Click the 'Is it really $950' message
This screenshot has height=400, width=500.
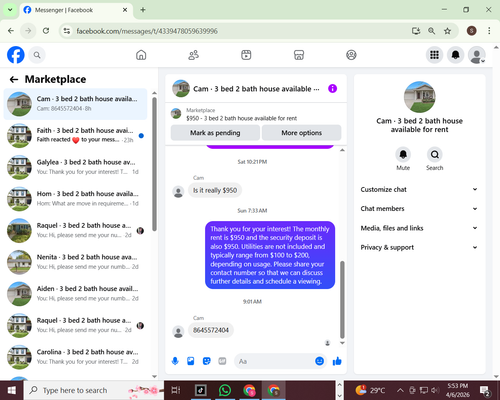[x=215, y=190]
